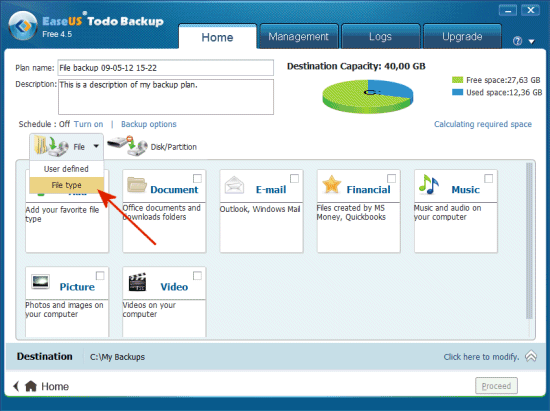Screen dimensions: 550x411
Task: Click the Disk/Partition backup icon
Action: pyautogui.click(x=127, y=146)
